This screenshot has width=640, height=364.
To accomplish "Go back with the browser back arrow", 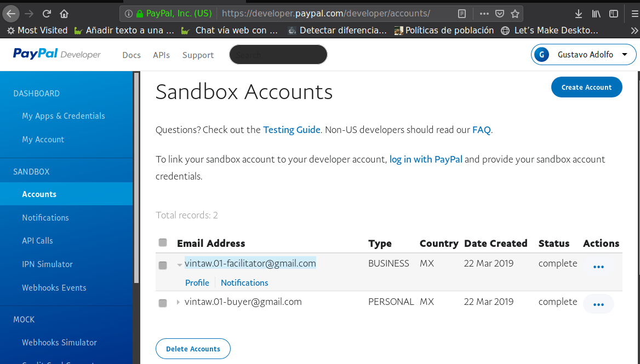I will pos(11,14).
